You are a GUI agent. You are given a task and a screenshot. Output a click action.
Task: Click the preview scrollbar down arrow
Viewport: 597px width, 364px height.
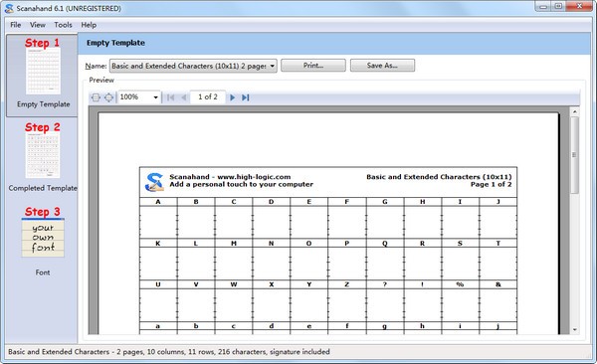pos(574,330)
